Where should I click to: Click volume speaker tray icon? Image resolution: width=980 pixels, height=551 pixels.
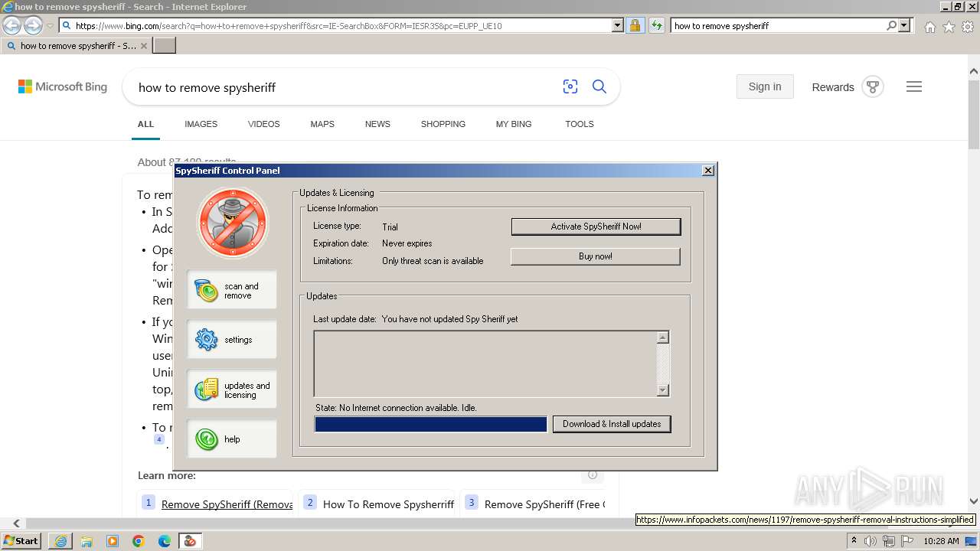click(x=871, y=541)
